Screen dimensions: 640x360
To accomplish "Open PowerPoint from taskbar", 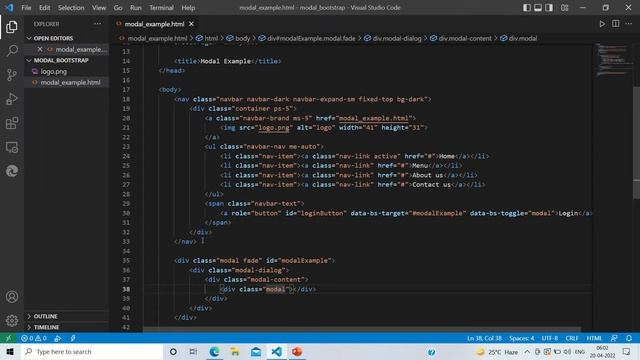I will point(297,352).
